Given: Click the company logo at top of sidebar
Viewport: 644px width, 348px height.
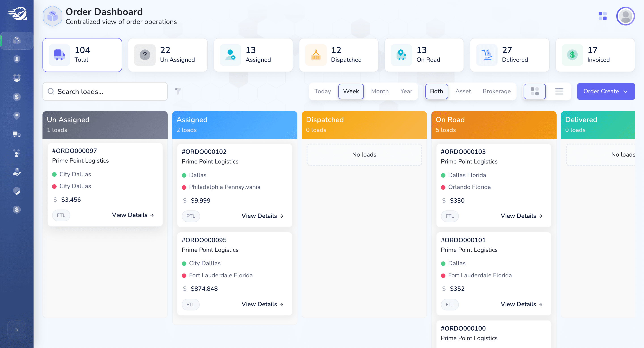Looking at the screenshot, I should coord(17,14).
